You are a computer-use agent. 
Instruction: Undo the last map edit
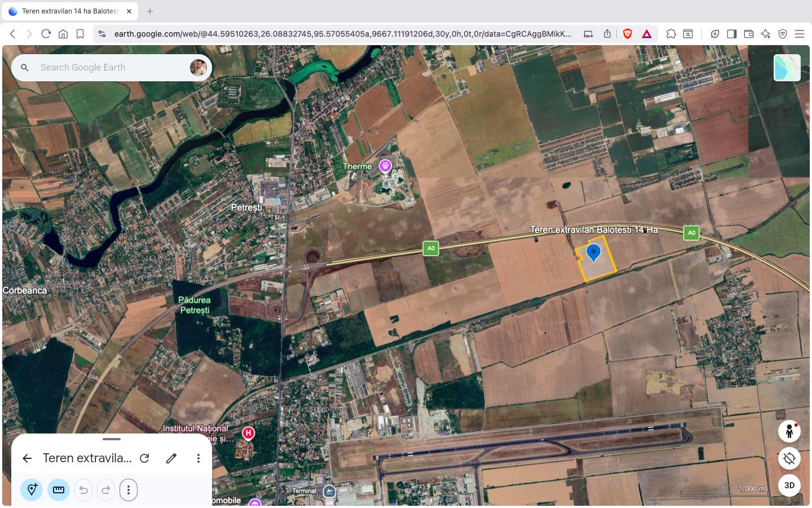pyautogui.click(x=83, y=490)
